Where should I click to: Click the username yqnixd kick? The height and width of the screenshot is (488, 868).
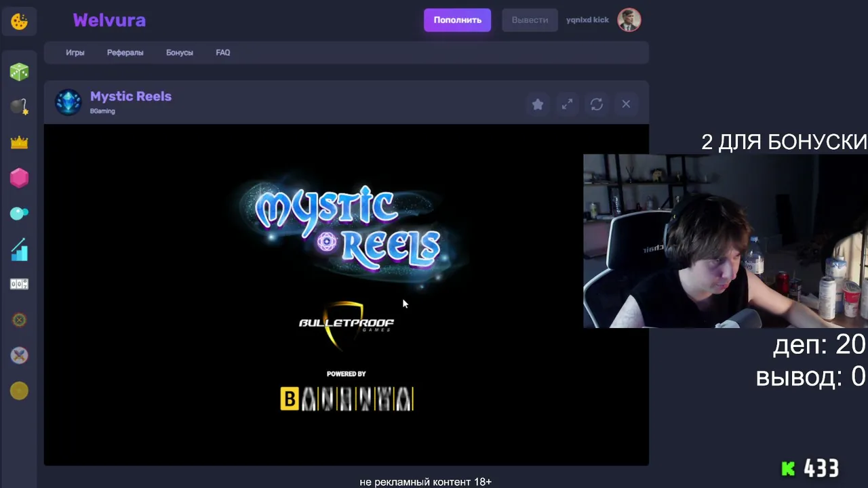(x=587, y=20)
